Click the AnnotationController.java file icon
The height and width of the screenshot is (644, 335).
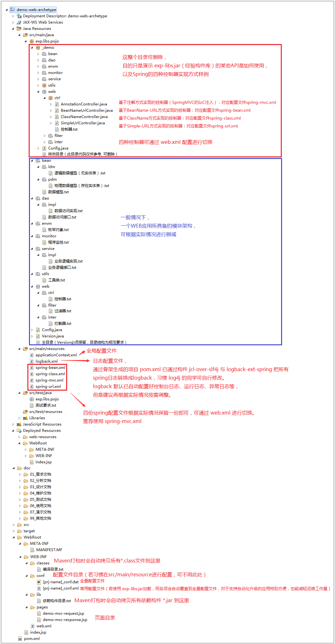coord(57,104)
